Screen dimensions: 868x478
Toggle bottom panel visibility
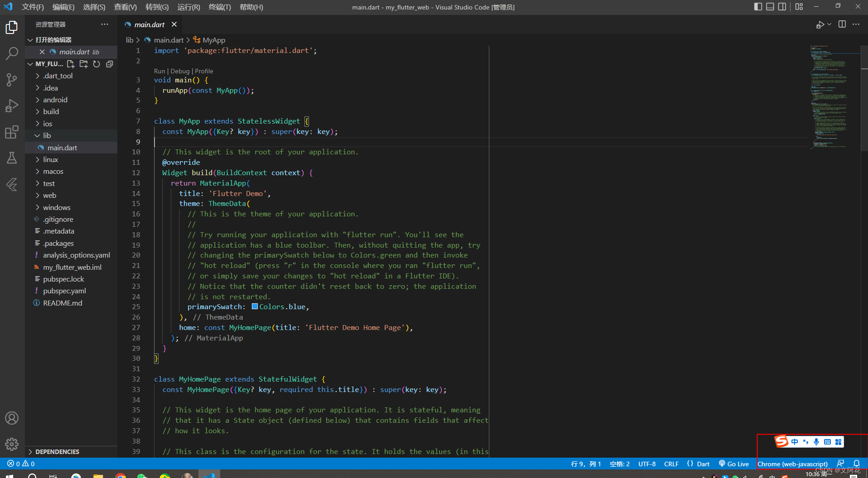click(770, 7)
